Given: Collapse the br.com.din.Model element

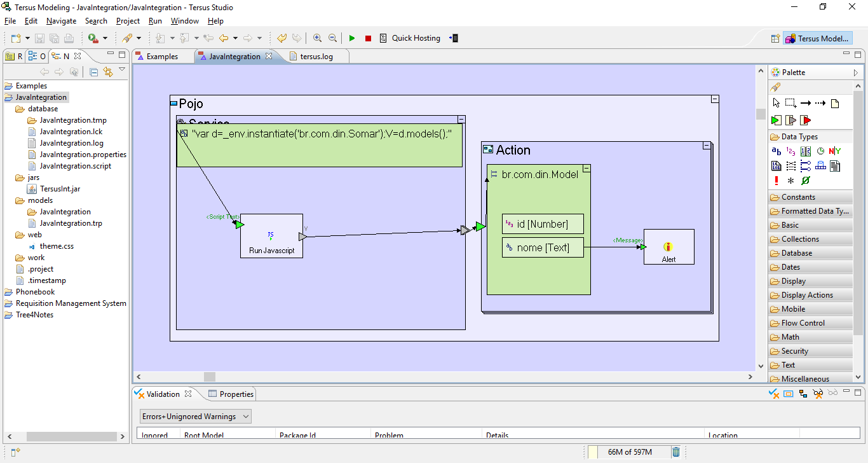Looking at the screenshot, I should click(x=587, y=169).
